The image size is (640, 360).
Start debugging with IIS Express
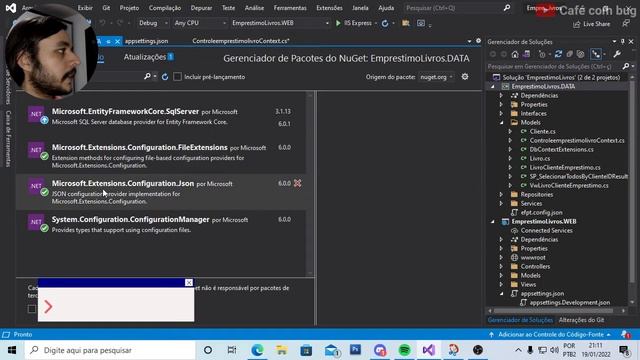353,23
